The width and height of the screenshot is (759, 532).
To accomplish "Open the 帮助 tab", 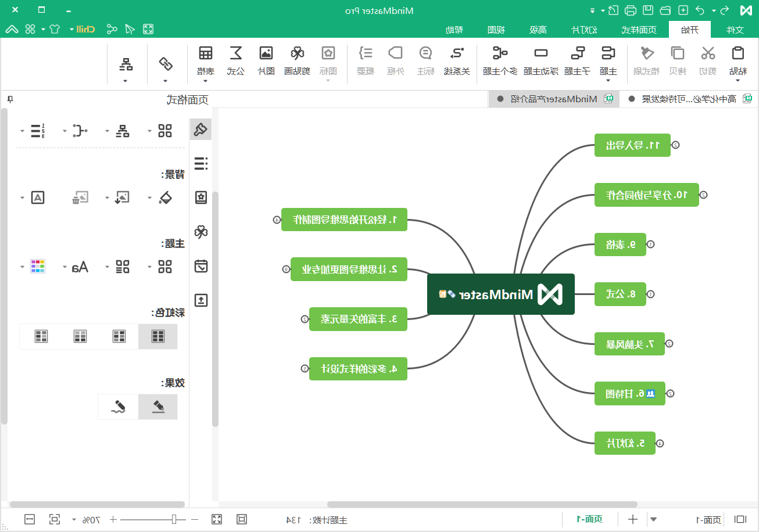I will [x=455, y=30].
